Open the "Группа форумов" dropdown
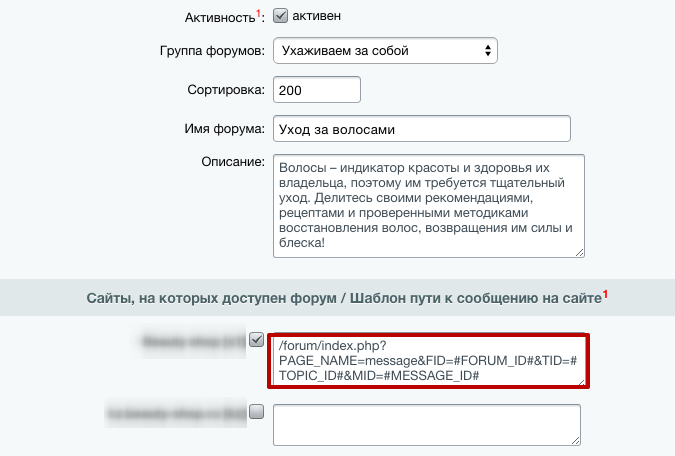Image resolution: width=675 pixels, height=456 pixels. pos(385,50)
